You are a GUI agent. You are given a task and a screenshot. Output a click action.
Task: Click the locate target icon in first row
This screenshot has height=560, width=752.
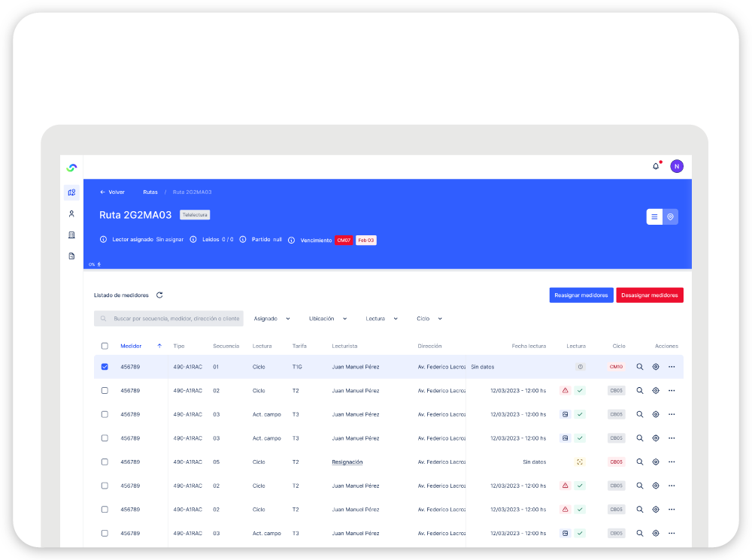pyautogui.click(x=656, y=367)
